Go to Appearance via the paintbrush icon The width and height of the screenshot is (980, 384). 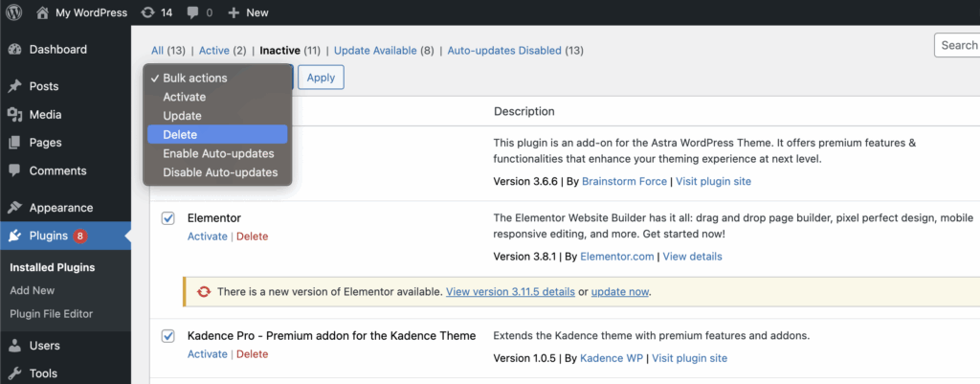coord(15,208)
